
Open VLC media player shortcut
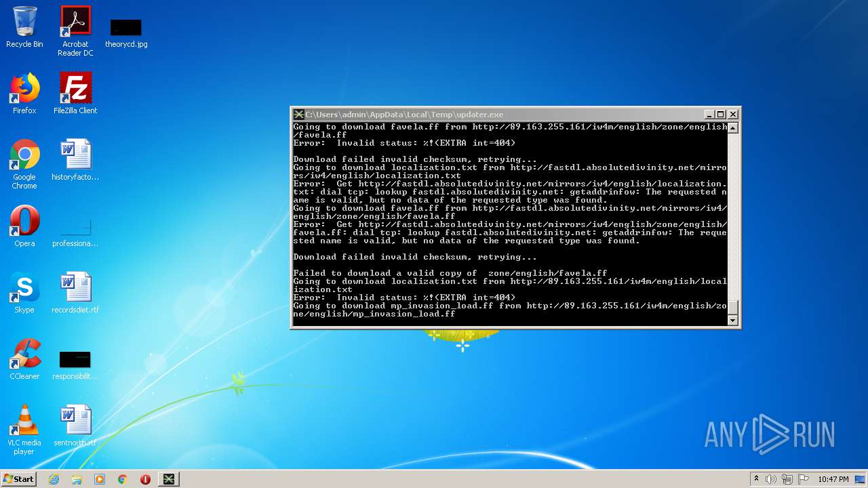coord(24,430)
